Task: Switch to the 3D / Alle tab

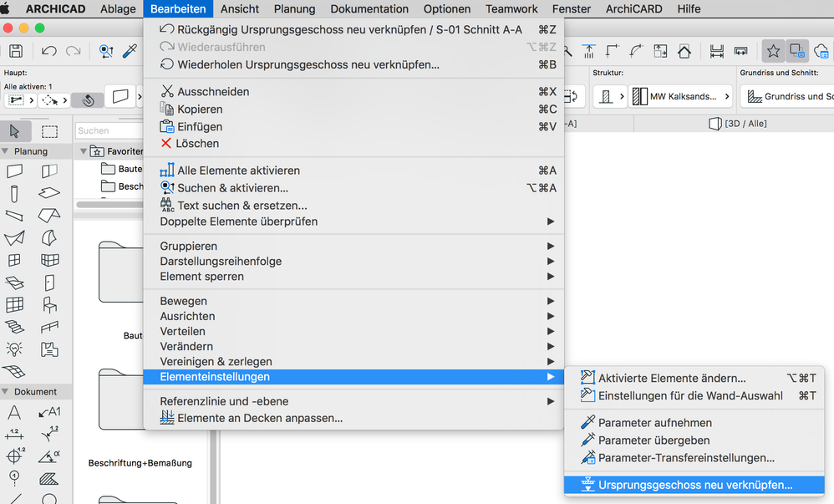Action: tap(738, 124)
